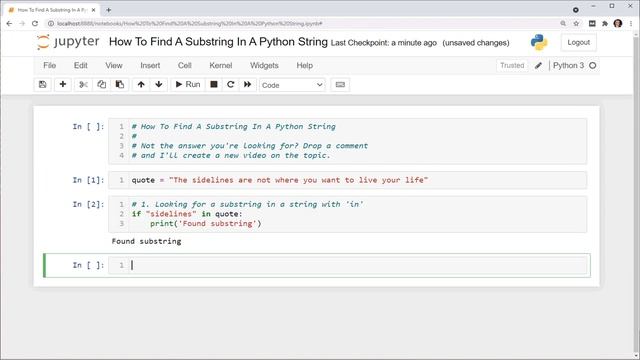The width and height of the screenshot is (640, 360).
Task: Click the Logout button
Action: tap(578, 42)
